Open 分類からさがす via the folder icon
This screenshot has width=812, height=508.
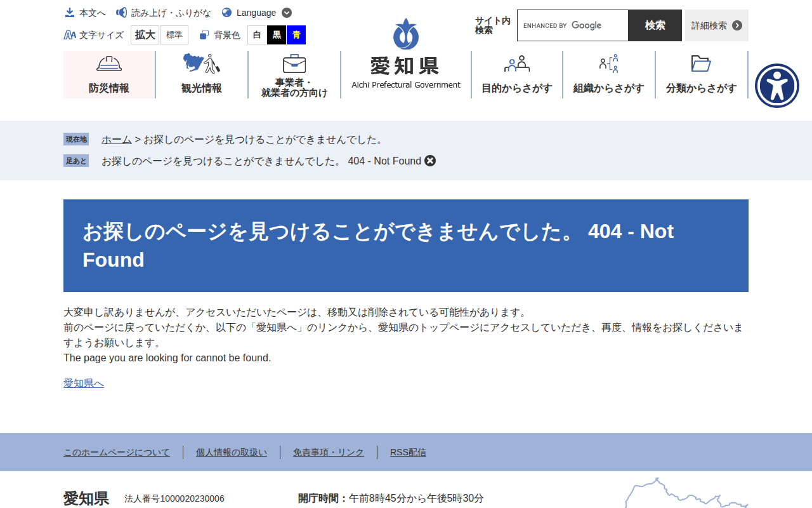click(x=701, y=63)
